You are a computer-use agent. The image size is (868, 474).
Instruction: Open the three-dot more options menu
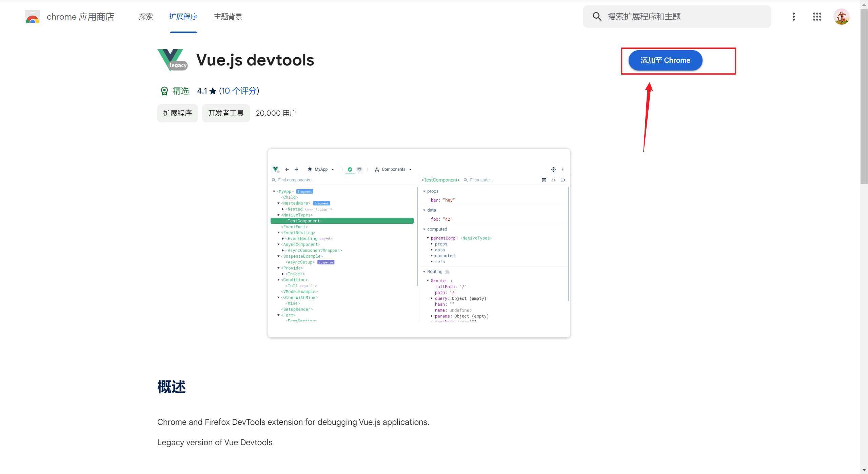[793, 17]
